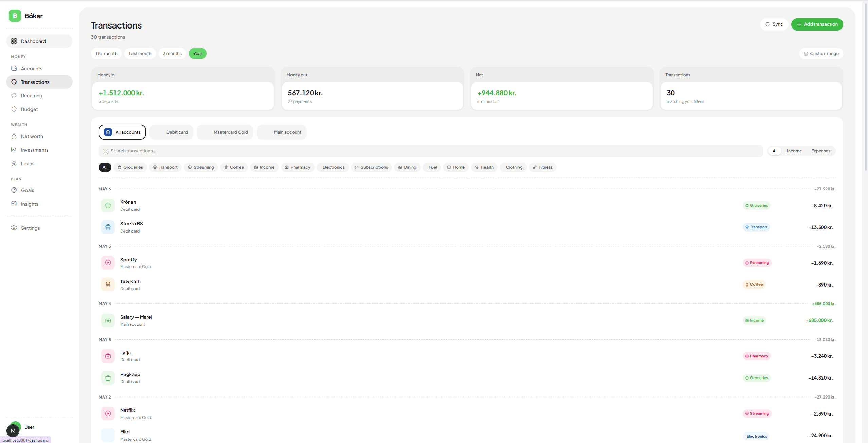Screen dimensions: 868x443
Task: Click the +685.000 kr. salary amount
Action: [x=819, y=320]
